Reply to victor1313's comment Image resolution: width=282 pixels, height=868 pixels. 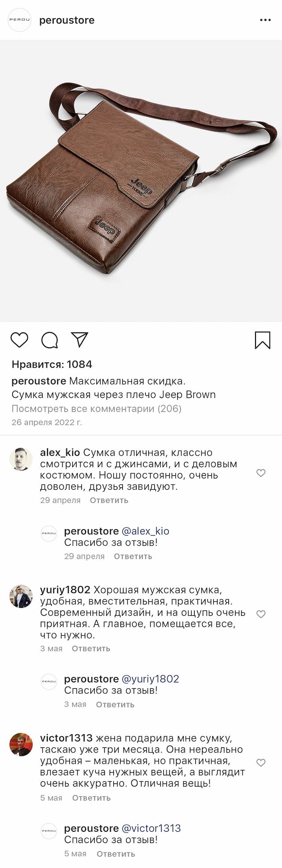pos(91,798)
